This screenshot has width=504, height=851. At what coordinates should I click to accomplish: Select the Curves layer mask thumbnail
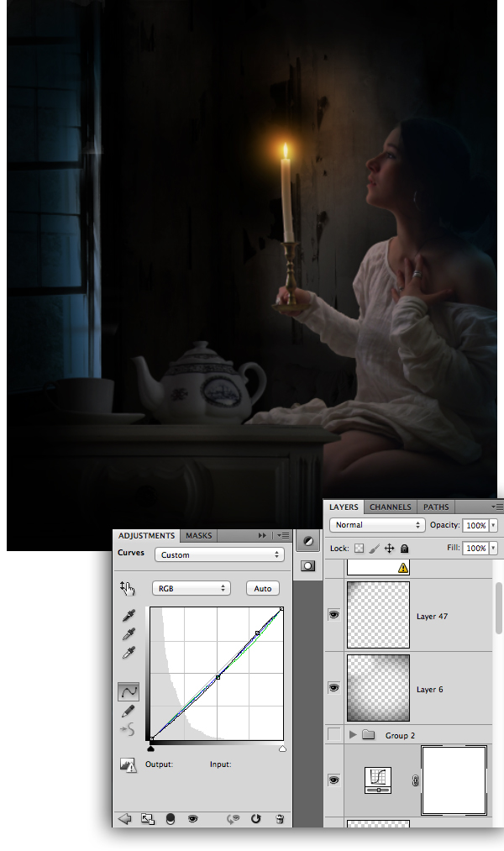pyautogui.click(x=454, y=780)
